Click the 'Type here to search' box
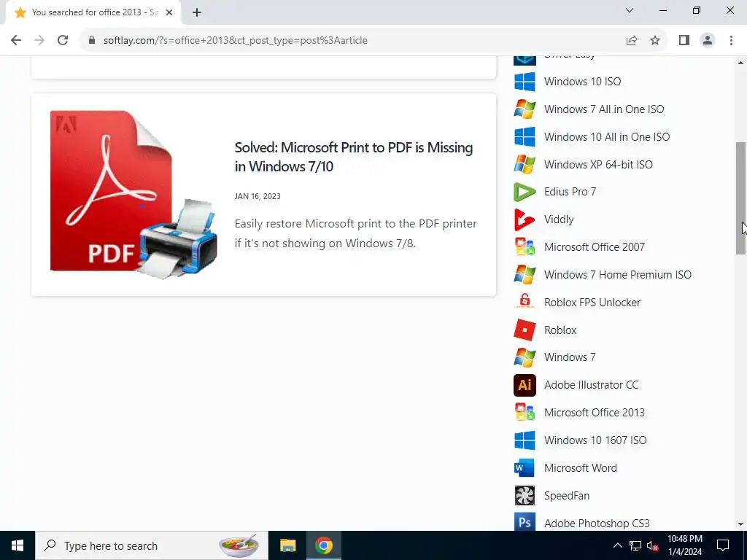Screen dimensions: 747x560 (152, 545)
